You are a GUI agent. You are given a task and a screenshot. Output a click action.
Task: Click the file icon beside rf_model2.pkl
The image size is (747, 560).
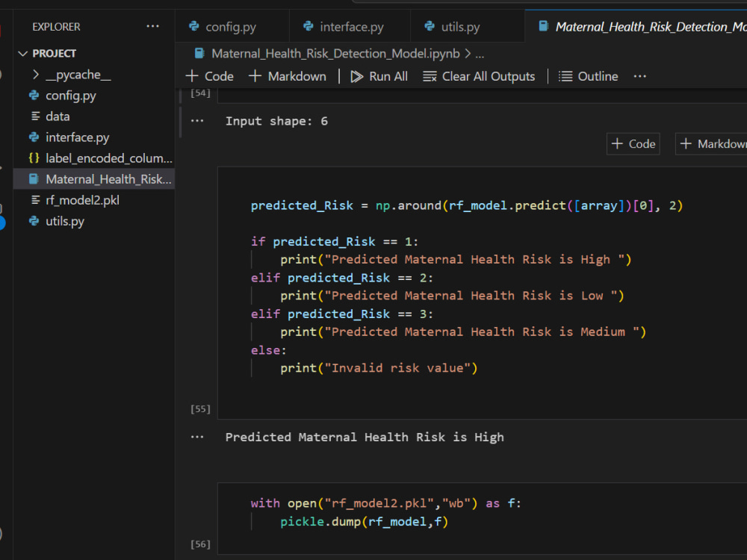click(x=35, y=200)
